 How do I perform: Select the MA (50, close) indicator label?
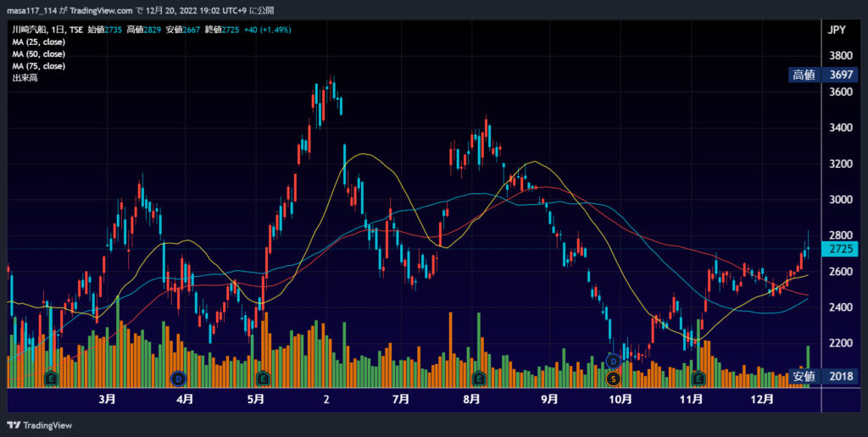click(39, 54)
